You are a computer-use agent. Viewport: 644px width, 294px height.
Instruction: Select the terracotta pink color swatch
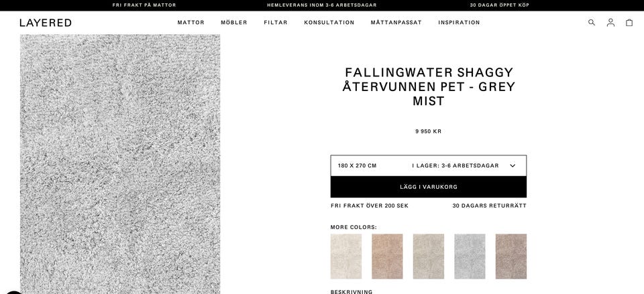tap(387, 256)
